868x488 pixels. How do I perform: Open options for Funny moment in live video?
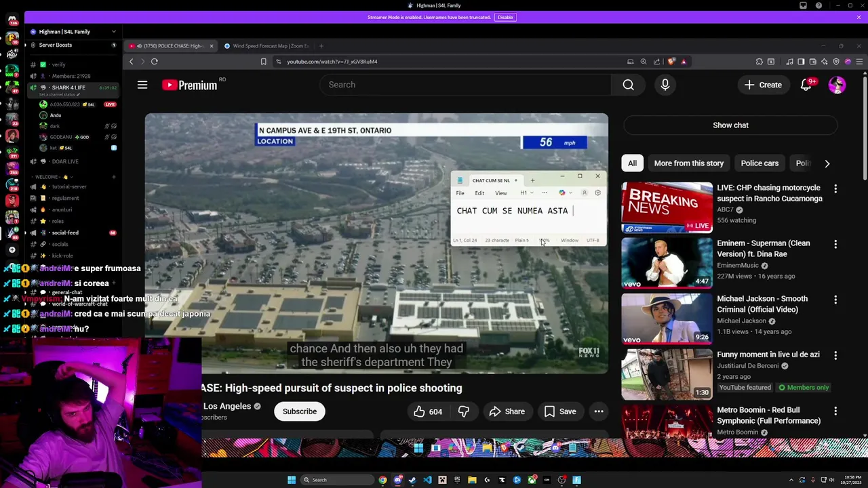[x=835, y=355]
